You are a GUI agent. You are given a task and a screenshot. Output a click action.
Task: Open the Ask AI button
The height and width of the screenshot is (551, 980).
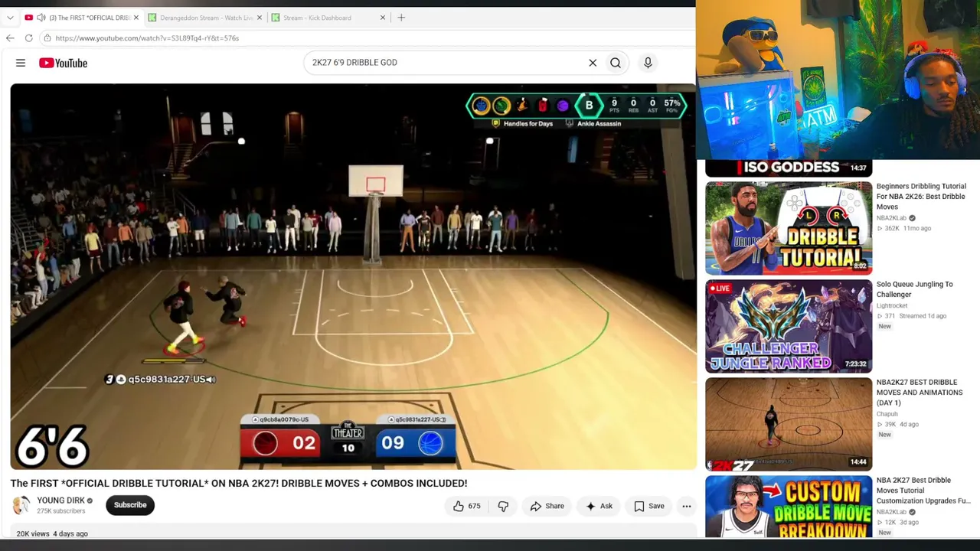(x=599, y=506)
